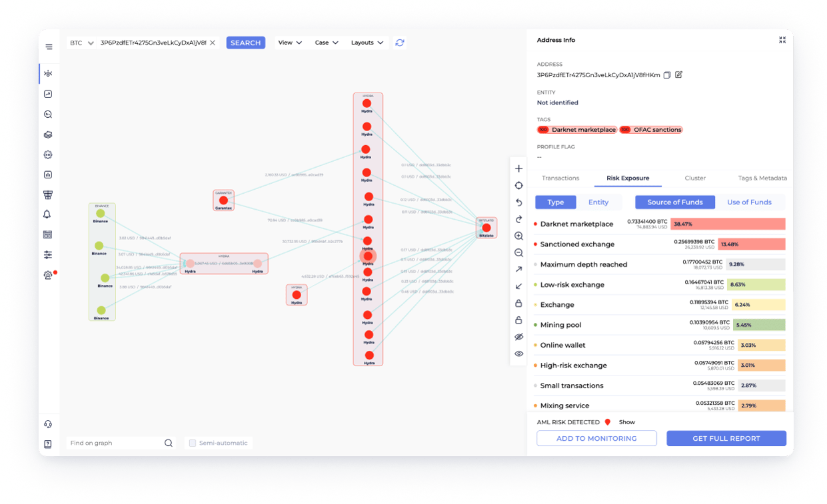Select Source of Funds
The height and width of the screenshot is (504, 827).
pyautogui.click(x=675, y=202)
